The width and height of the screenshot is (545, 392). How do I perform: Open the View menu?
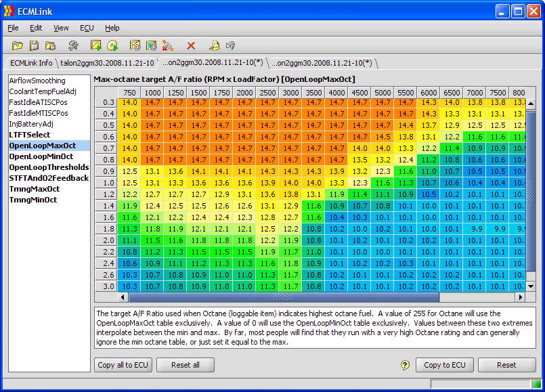(61, 28)
